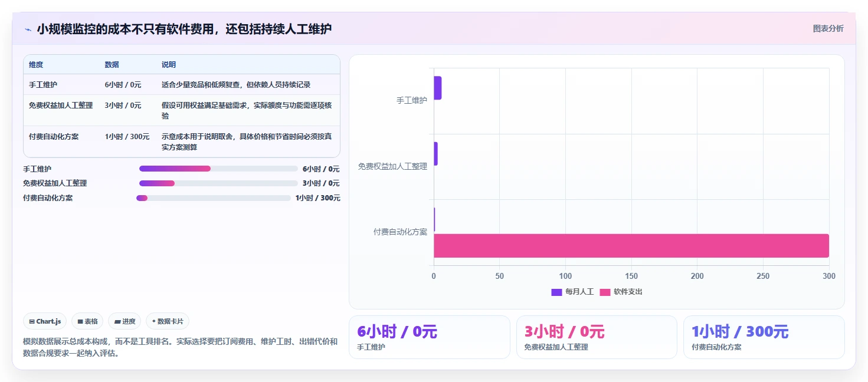Click the footer note starting 模拟数据展示总成本构成
Image resolution: width=868 pixels, height=382 pixels.
pyautogui.click(x=181, y=348)
